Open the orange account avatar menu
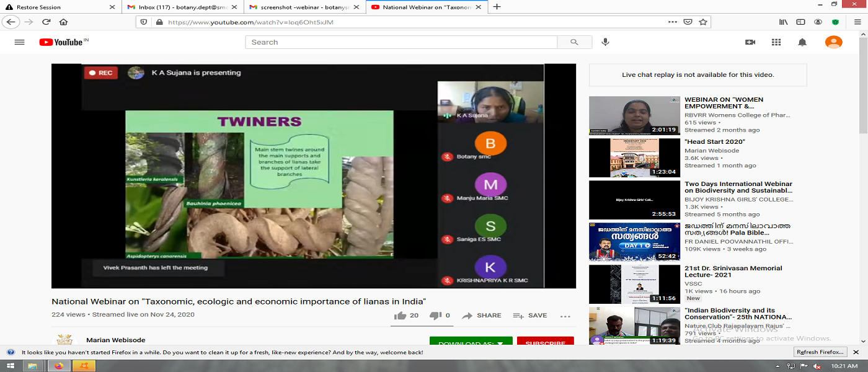868x372 pixels. pyautogui.click(x=833, y=42)
